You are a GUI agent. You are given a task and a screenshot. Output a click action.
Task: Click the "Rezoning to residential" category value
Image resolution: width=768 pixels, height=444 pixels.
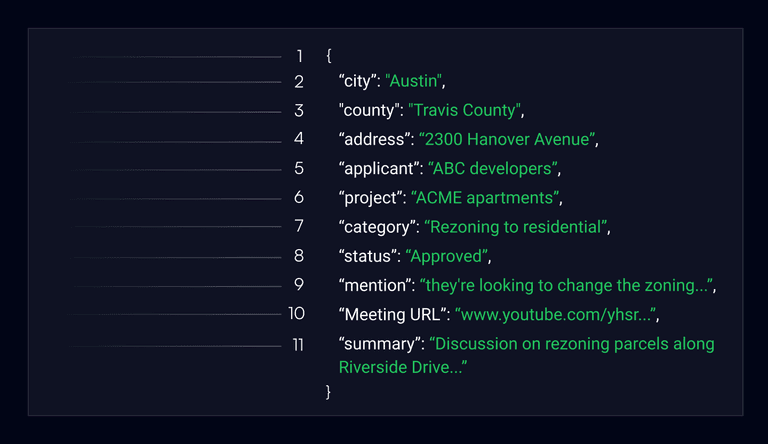(x=515, y=227)
